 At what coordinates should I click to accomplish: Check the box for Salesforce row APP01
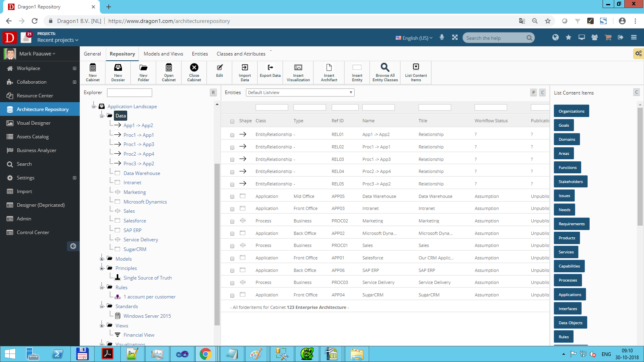coord(232,258)
